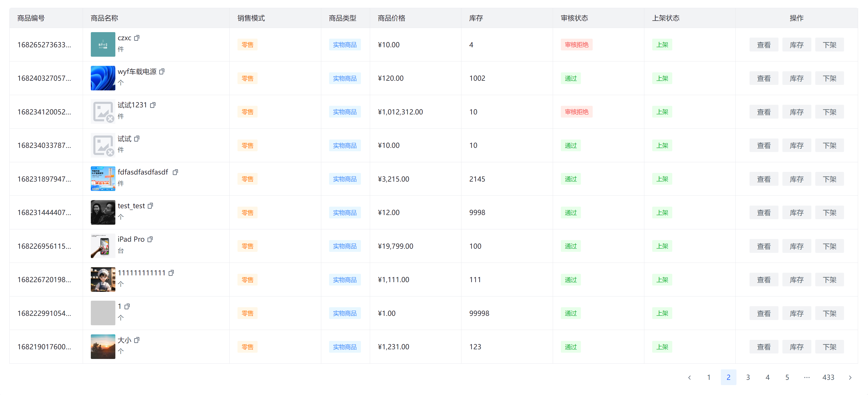Screen dimensions: 868x395
Task: Go to page 1
Action: pyautogui.click(x=709, y=377)
